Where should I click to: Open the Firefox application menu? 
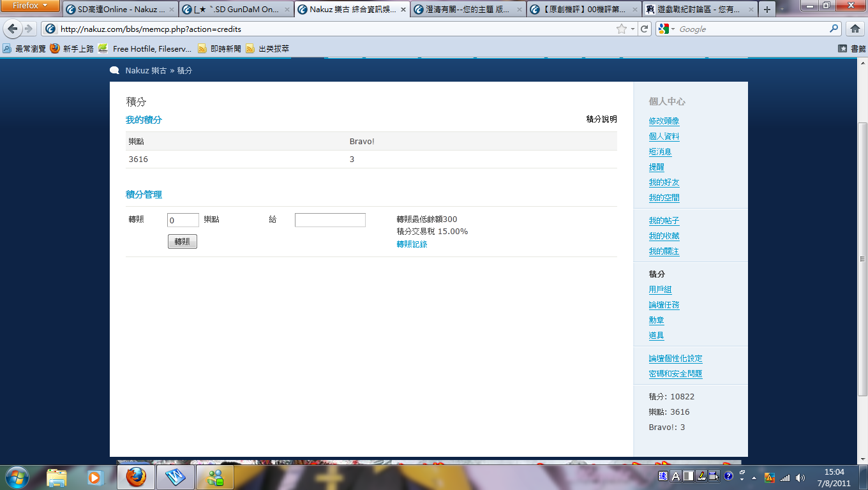[x=30, y=6]
